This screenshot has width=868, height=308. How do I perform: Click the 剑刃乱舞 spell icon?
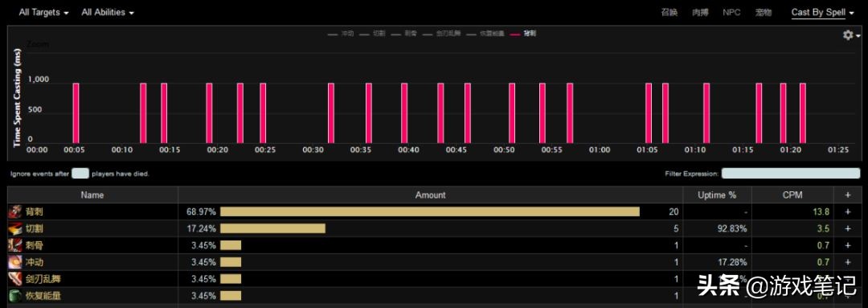click(15, 279)
